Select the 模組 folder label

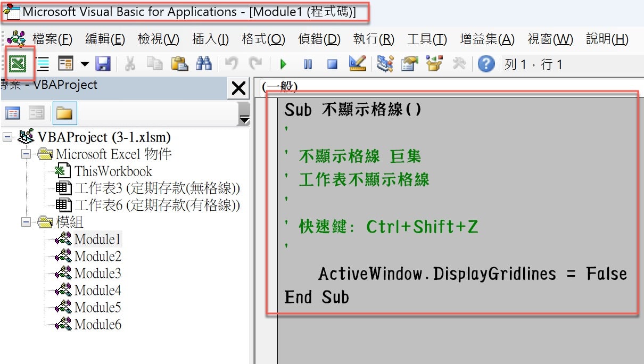(x=70, y=222)
